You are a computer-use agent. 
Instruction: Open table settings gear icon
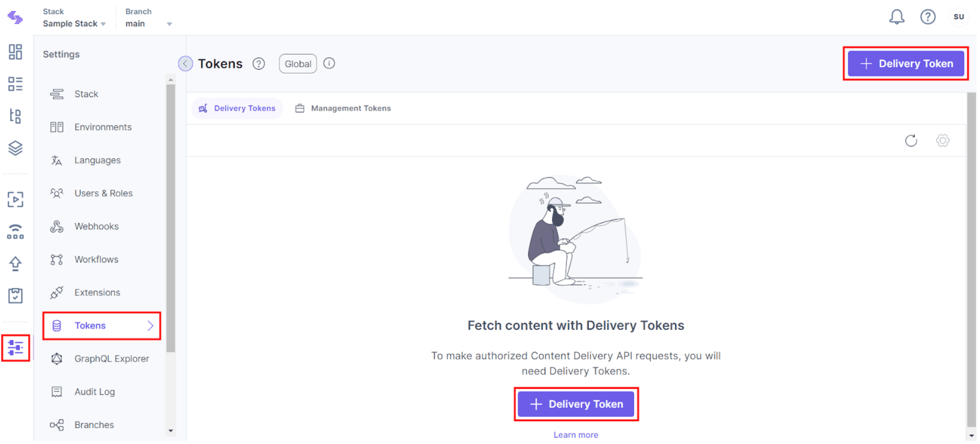943,141
